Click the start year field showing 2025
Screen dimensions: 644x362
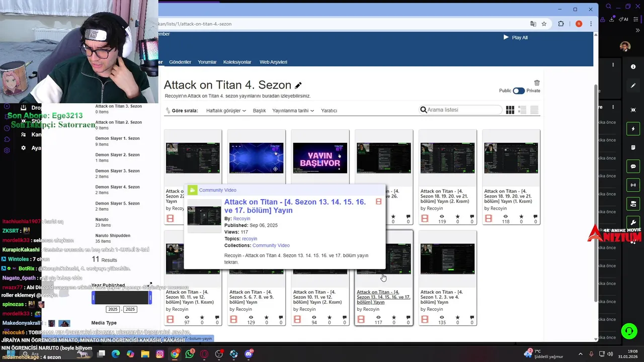[x=113, y=310]
